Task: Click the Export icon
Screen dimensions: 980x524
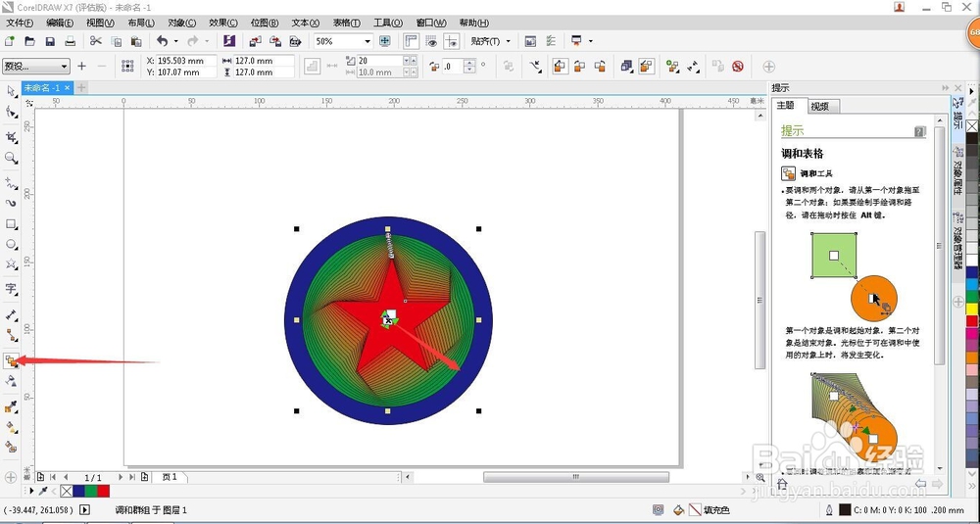Action: [275, 41]
